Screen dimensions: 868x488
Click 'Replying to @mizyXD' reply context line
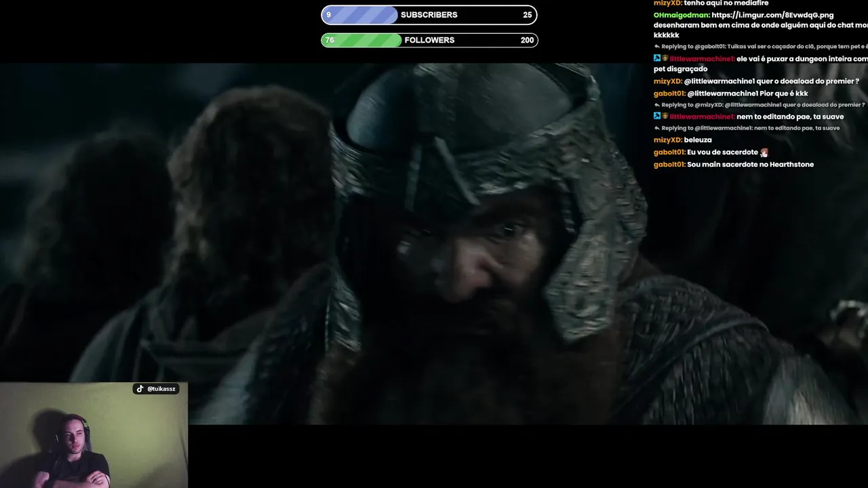point(759,105)
